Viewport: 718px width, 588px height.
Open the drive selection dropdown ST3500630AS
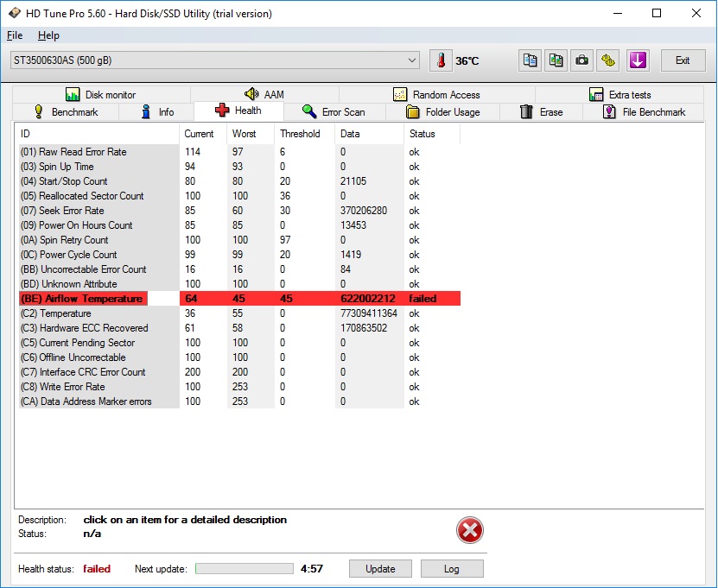pos(214,60)
